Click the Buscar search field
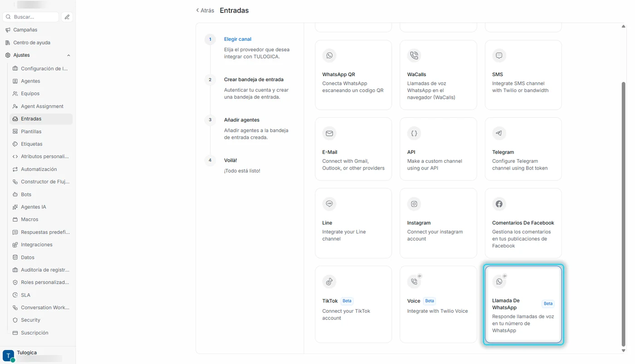This screenshot has height=364, width=635. 31,17
